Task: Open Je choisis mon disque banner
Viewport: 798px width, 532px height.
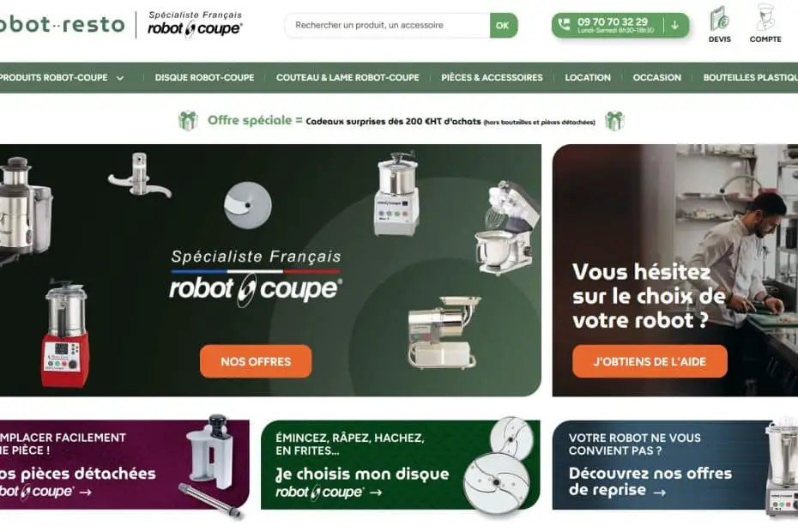Action: coord(400,464)
